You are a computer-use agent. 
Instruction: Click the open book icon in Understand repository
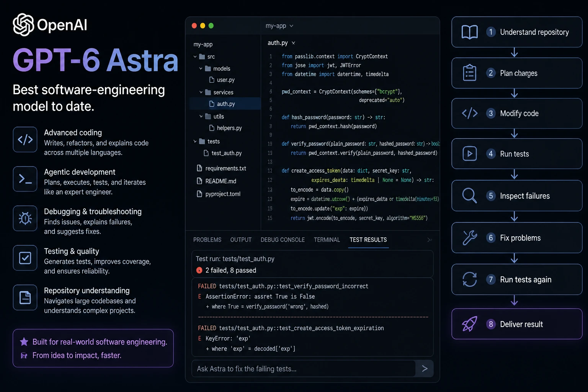coord(470,32)
